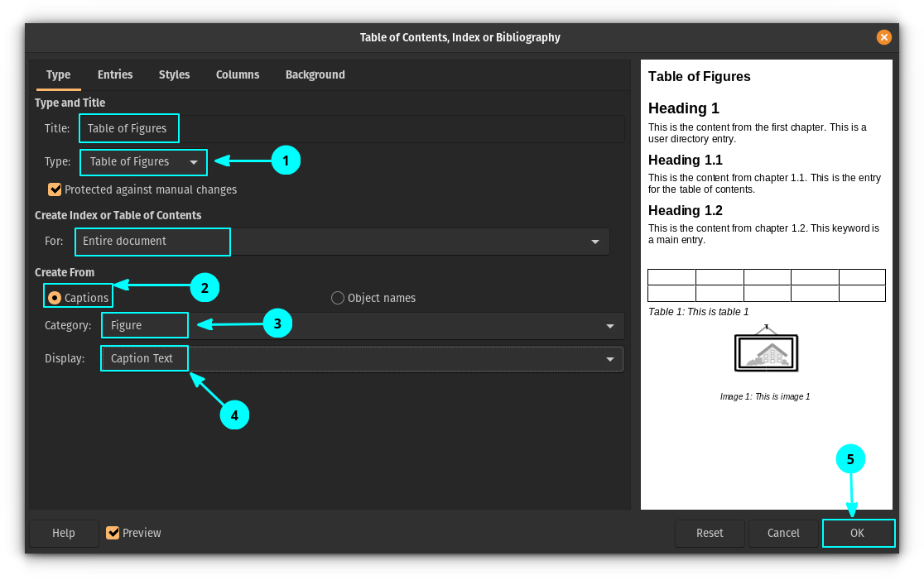Switch to the Entries tab

point(115,74)
